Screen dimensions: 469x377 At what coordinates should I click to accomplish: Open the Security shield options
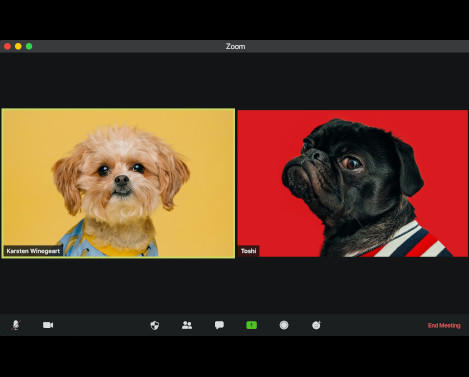[155, 325]
